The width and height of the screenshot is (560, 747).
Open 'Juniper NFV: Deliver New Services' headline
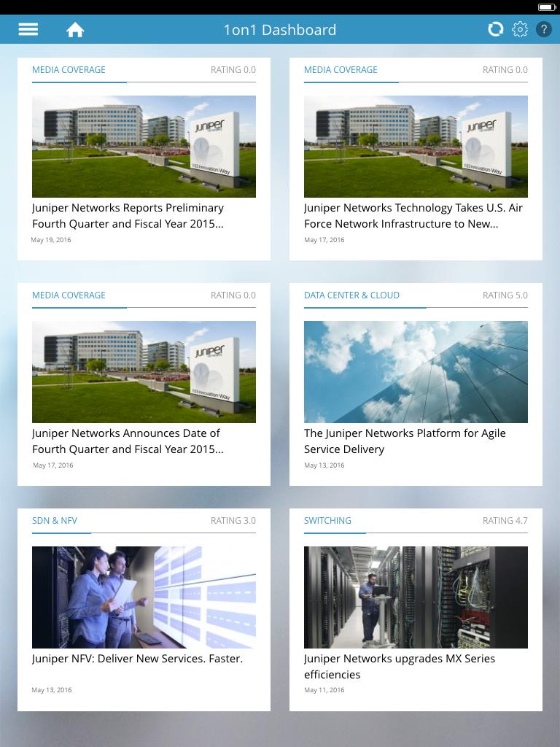(x=137, y=659)
